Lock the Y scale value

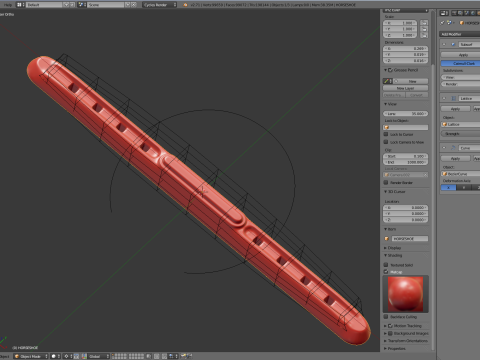coord(424,29)
